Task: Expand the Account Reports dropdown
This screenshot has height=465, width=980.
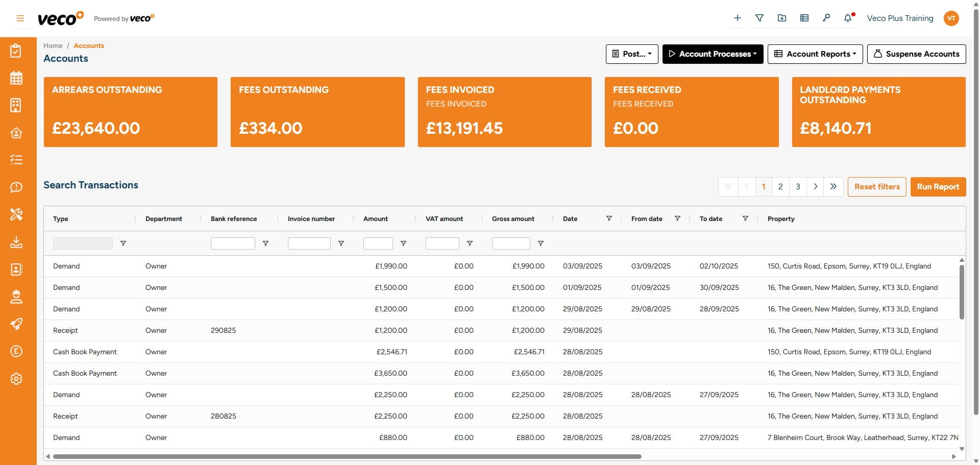Action: tap(815, 54)
